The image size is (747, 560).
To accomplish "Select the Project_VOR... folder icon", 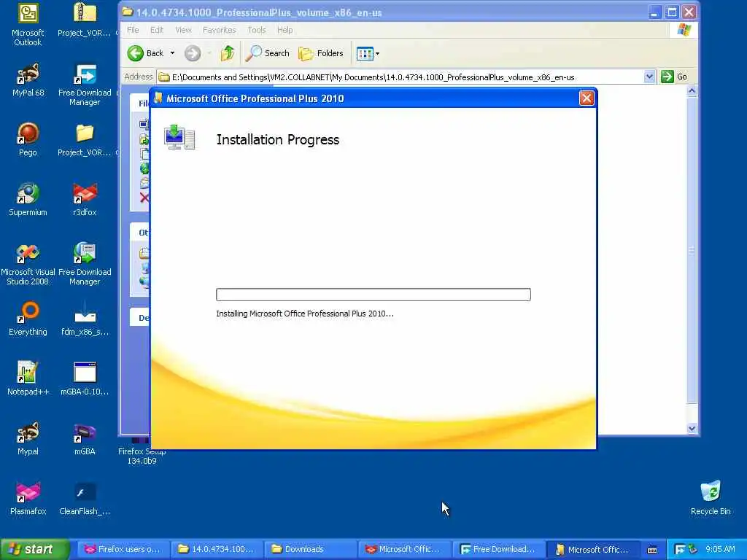I will coord(85,139).
